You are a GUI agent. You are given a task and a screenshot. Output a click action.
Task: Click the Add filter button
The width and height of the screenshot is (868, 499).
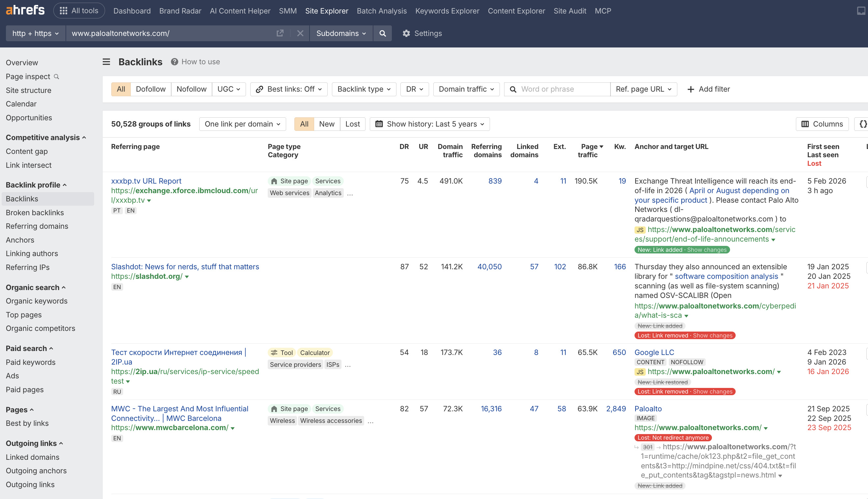click(708, 89)
